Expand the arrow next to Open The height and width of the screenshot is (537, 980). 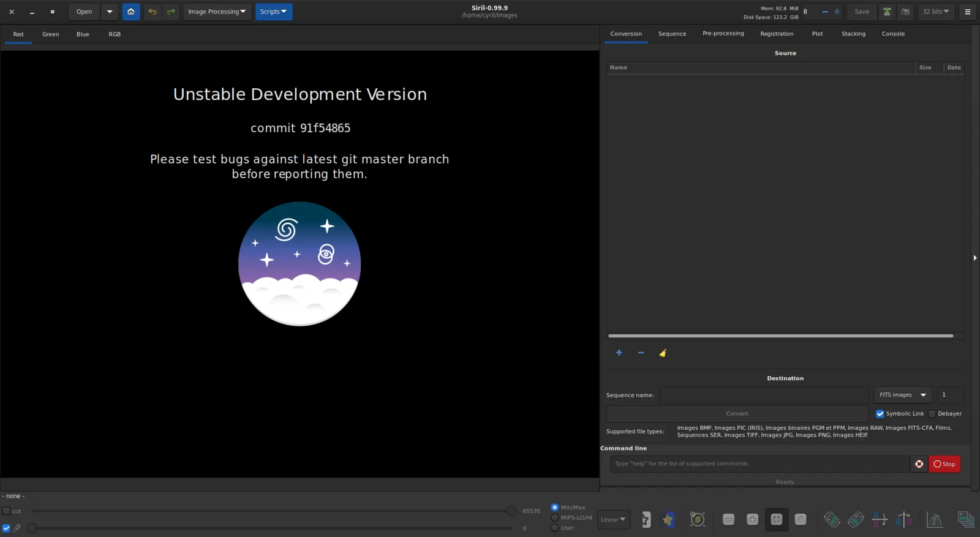[110, 12]
